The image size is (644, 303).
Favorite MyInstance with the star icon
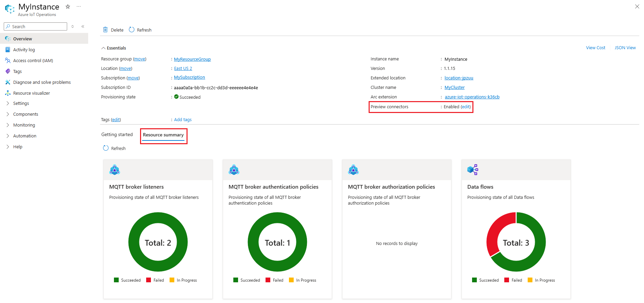(x=68, y=6)
